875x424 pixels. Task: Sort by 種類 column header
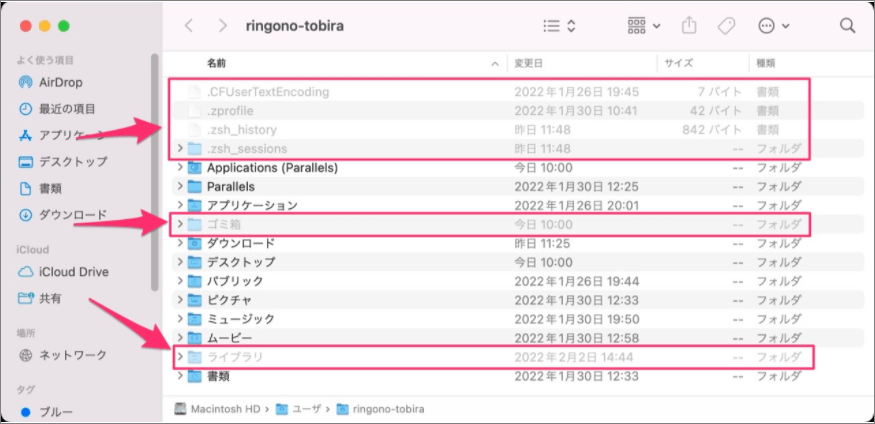point(765,64)
